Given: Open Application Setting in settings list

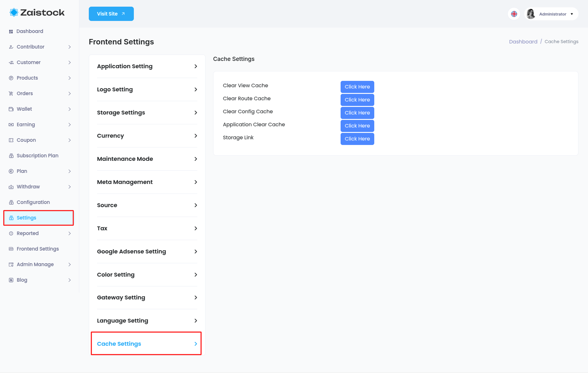Looking at the screenshot, I should click(x=147, y=66).
